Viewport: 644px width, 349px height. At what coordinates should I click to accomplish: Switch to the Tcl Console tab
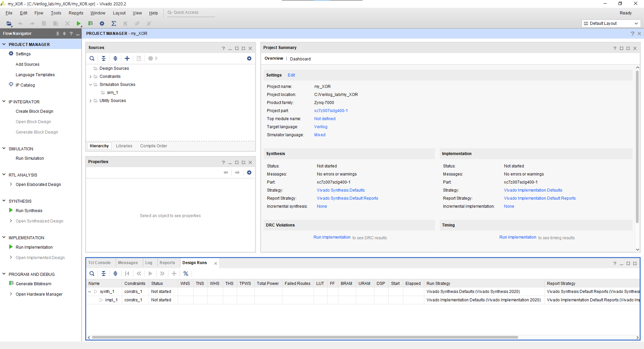pos(99,263)
